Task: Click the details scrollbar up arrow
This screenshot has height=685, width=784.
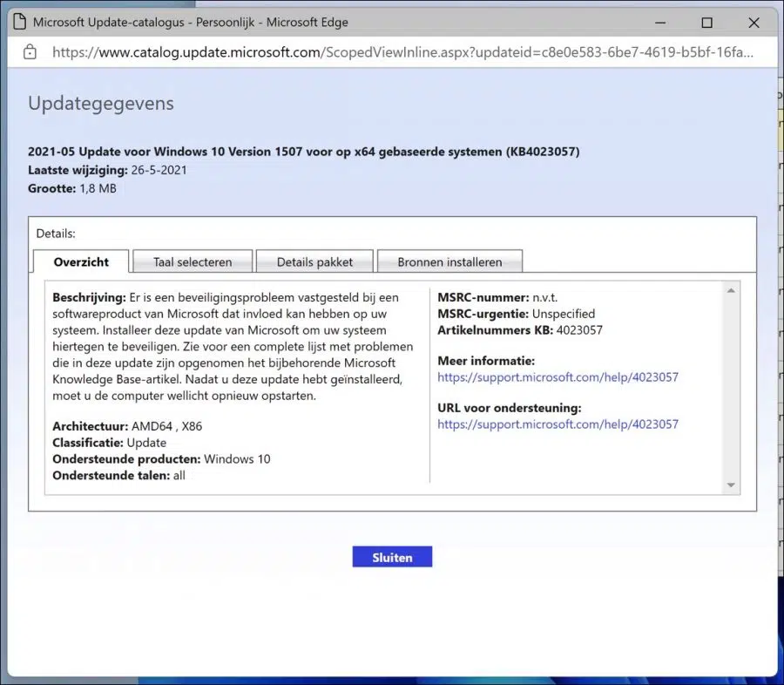Action: click(x=731, y=290)
